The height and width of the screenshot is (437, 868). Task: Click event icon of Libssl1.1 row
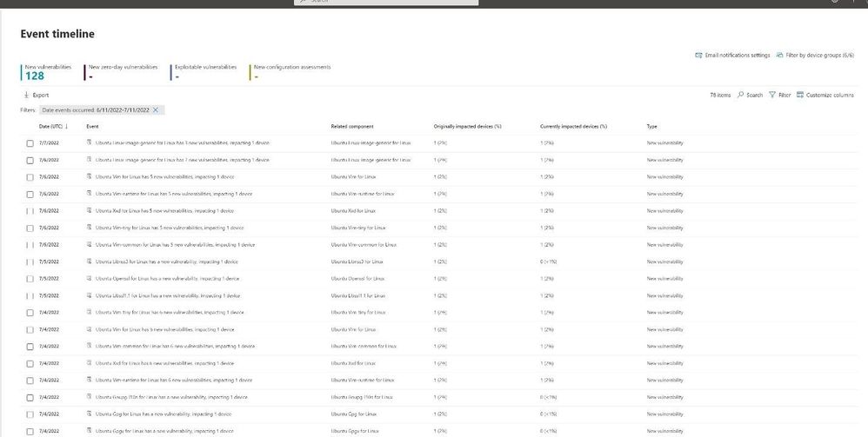[x=89, y=295]
